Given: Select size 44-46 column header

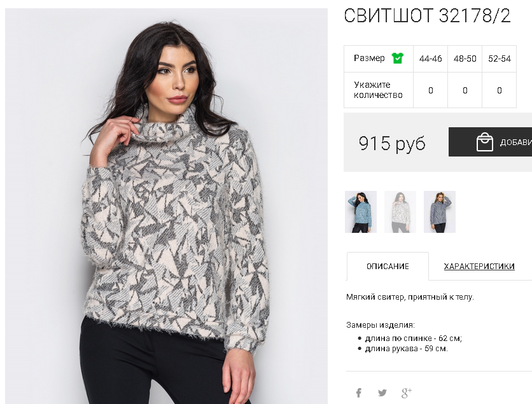Looking at the screenshot, I should (x=431, y=59).
